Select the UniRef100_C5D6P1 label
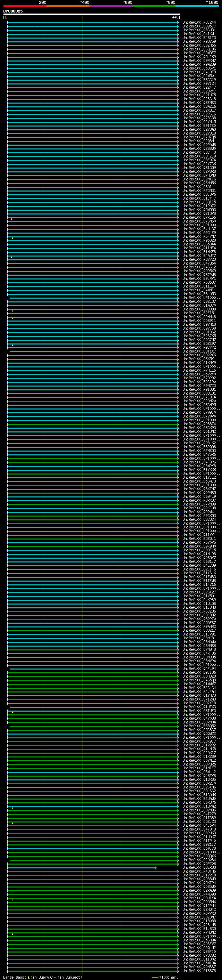222x980 pixels. 199,68
